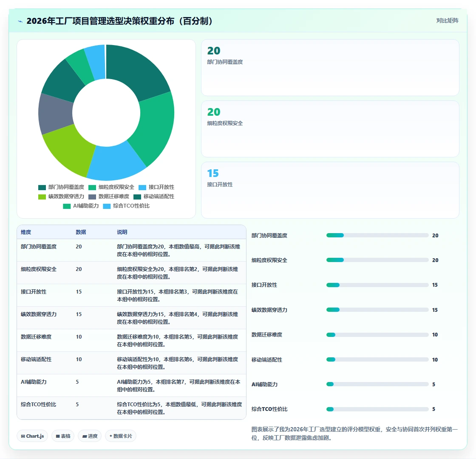This screenshot has height=459, width=476.
Task: Click the description starting 综合TCO性价比为5
Action: click(x=179, y=408)
